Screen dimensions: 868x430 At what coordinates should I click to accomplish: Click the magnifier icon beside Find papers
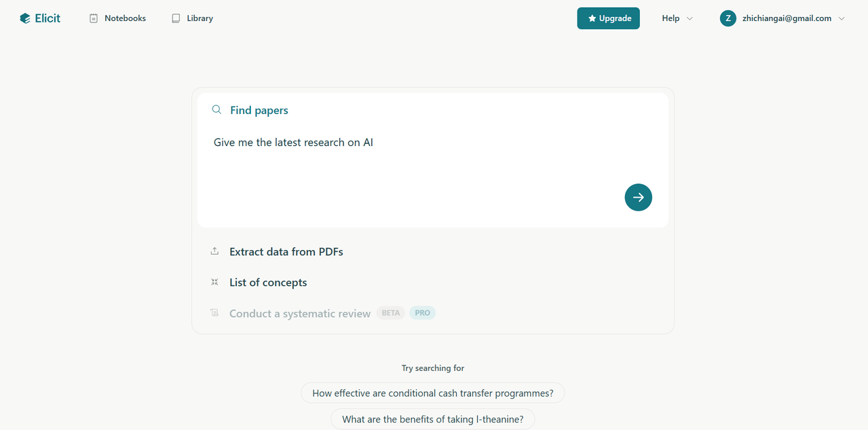click(216, 109)
